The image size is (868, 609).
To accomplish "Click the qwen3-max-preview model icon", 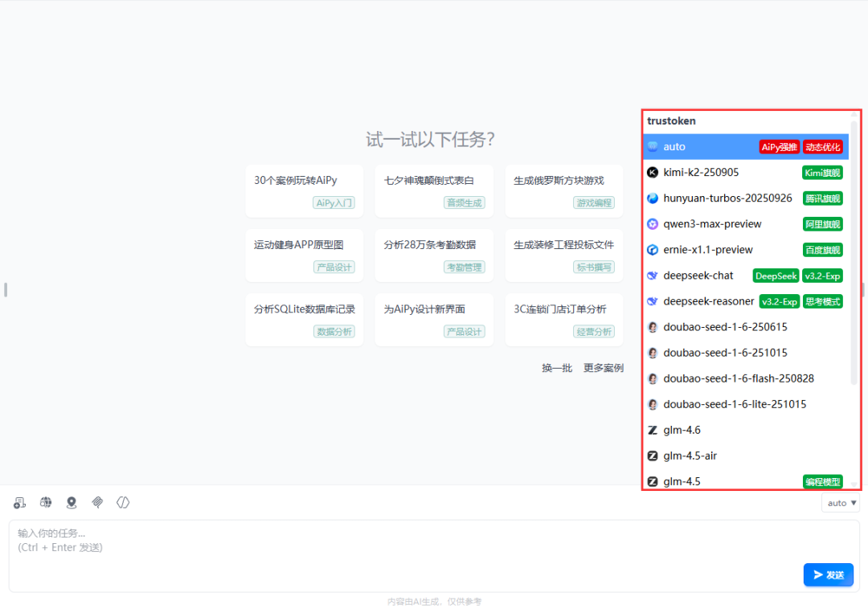I will (653, 224).
